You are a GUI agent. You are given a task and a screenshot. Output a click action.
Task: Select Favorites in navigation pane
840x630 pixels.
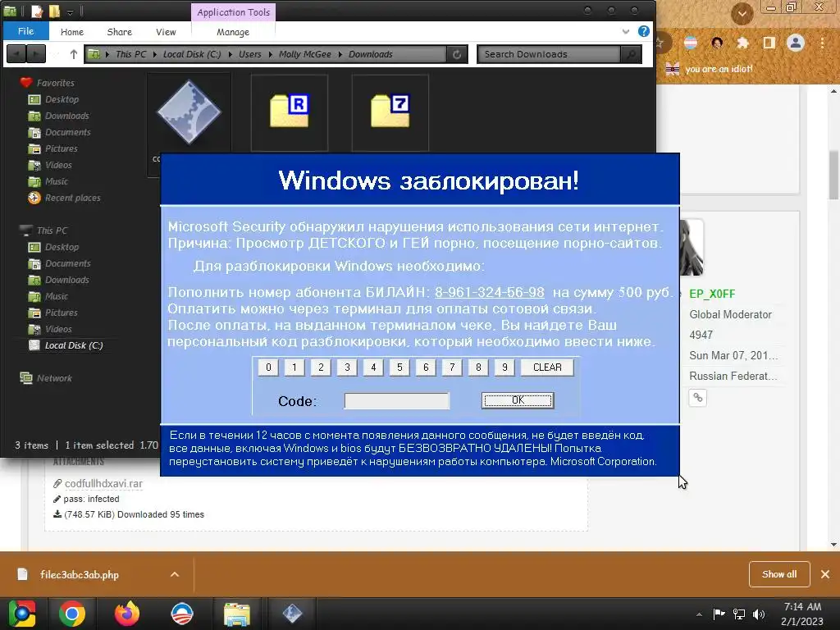click(55, 83)
